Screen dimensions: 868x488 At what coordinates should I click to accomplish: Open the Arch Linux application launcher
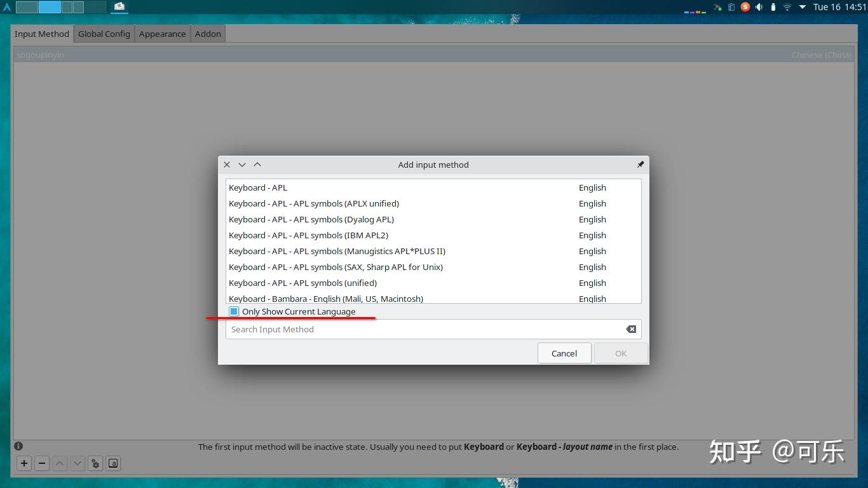7,7
